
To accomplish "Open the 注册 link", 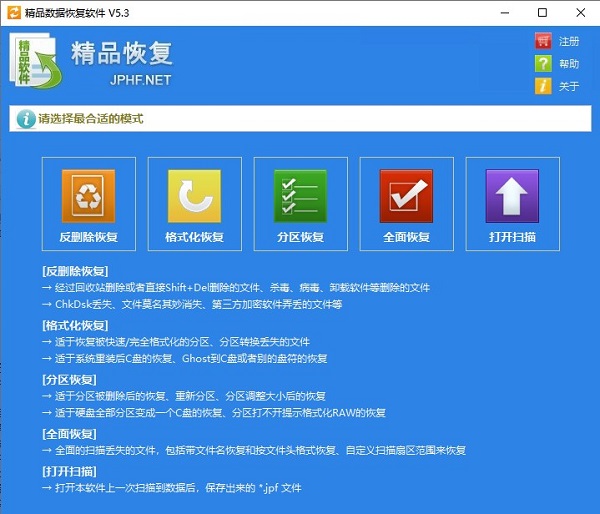I will click(x=569, y=41).
